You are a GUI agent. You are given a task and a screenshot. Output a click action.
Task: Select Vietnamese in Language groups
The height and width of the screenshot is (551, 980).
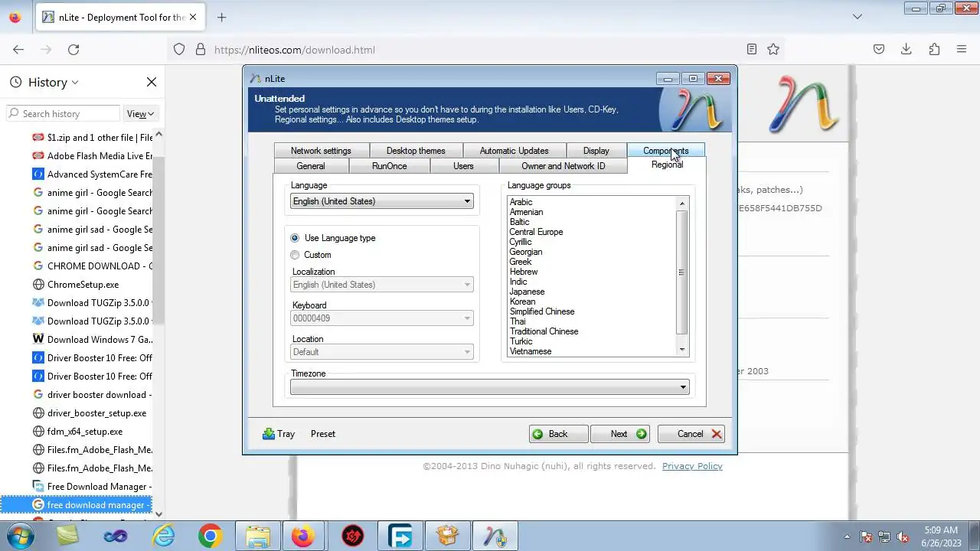pos(531,351)
